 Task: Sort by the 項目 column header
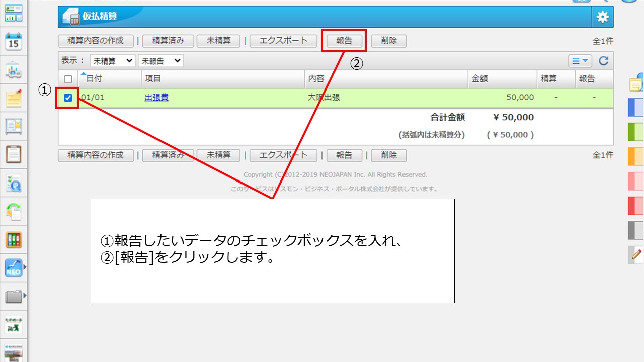click(223, 79)
